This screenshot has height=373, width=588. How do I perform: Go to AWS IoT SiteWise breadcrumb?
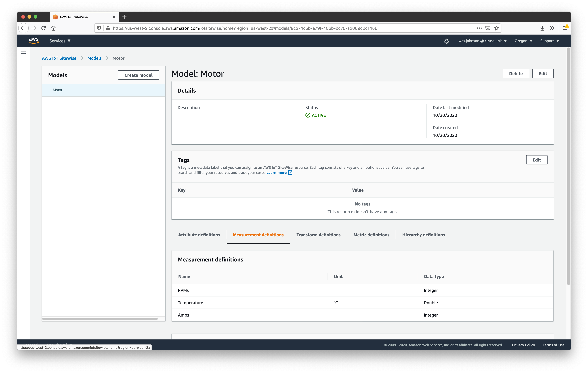click(x=59, y=58)
